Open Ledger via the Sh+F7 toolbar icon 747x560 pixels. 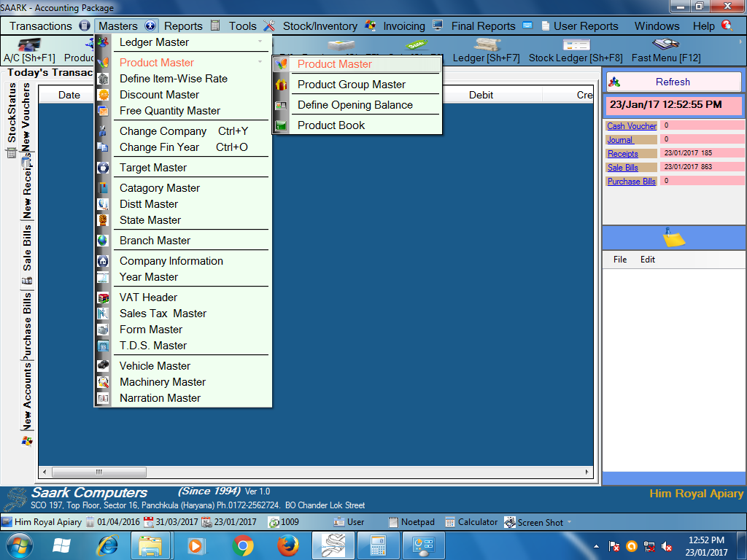click(x=487, y=44)
